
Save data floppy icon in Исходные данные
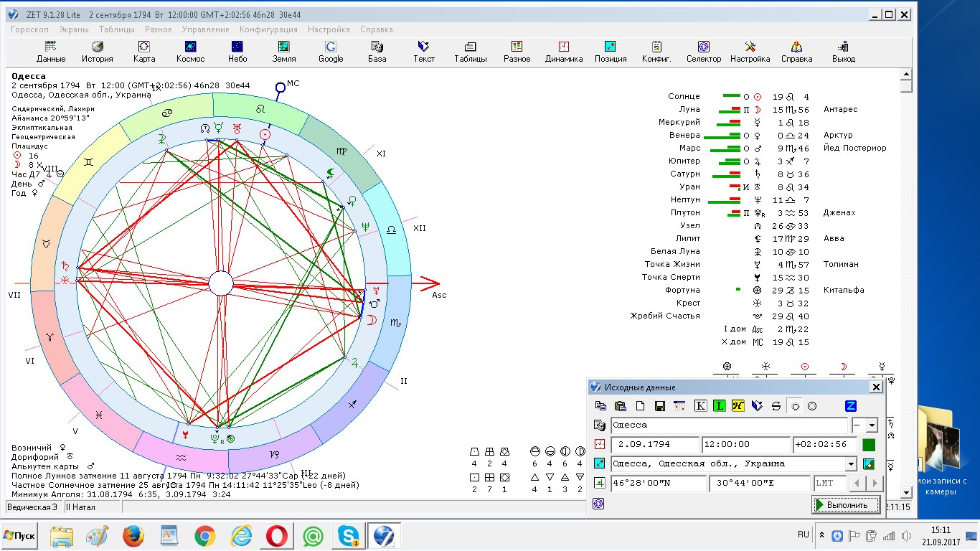tap(660, 406)
